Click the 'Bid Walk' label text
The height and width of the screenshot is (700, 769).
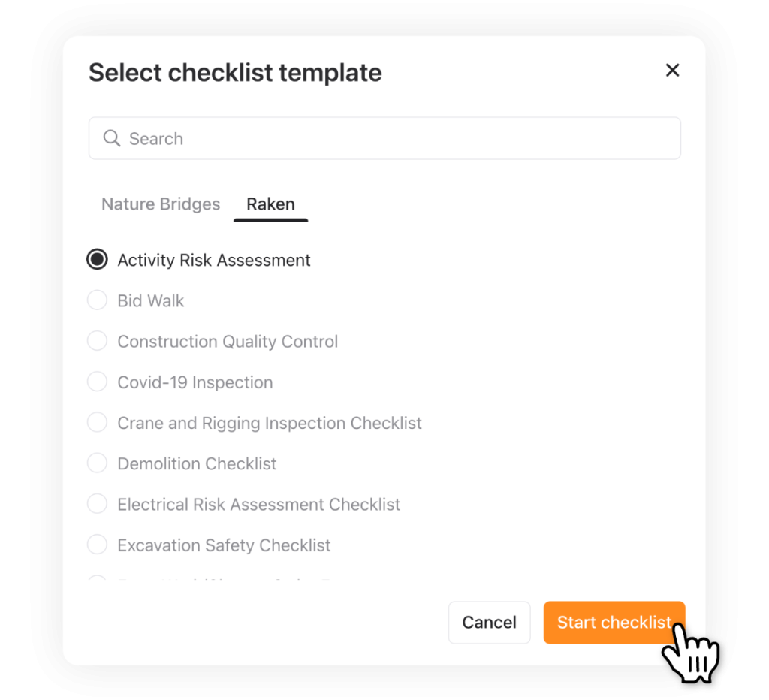(151, 301)
